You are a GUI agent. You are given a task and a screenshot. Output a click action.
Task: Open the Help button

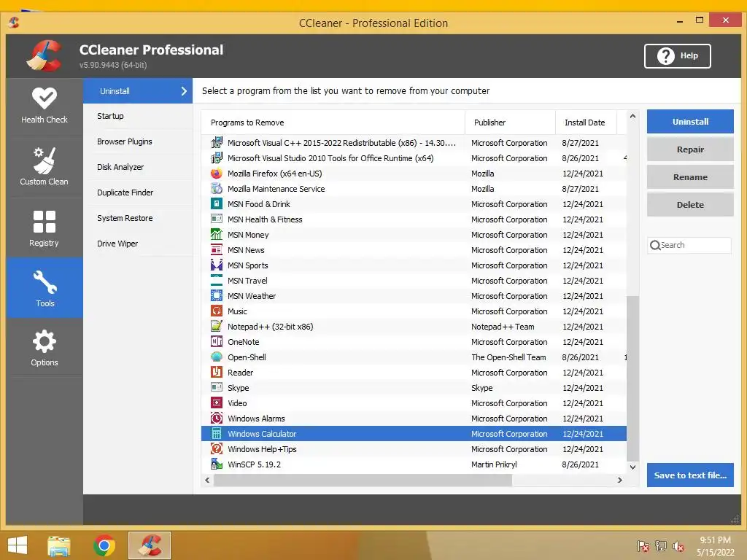coord(678,55)
